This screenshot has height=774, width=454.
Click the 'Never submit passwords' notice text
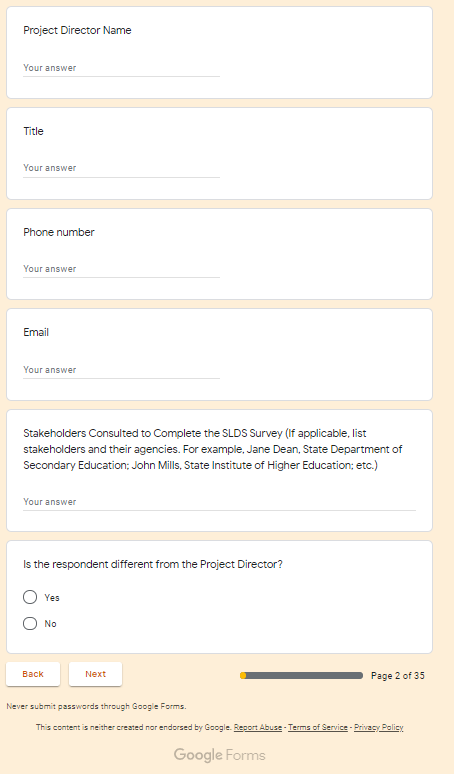tap(96, 706)
